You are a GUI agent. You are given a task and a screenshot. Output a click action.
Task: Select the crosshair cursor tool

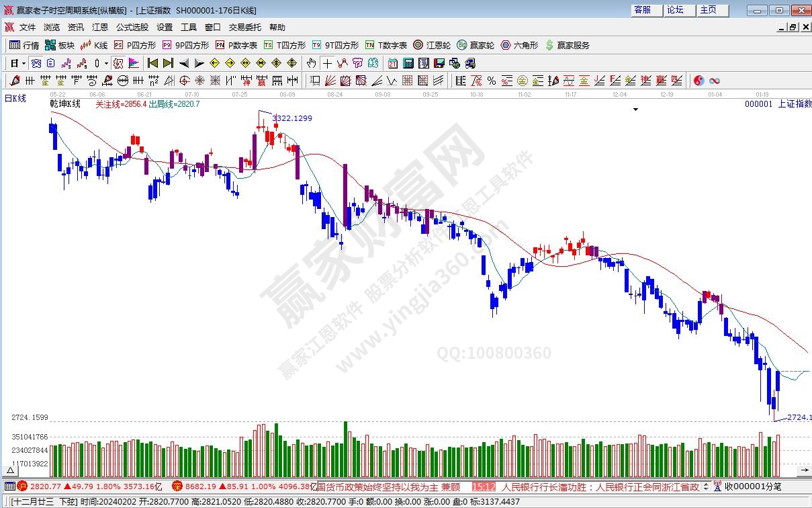(327, 63)
